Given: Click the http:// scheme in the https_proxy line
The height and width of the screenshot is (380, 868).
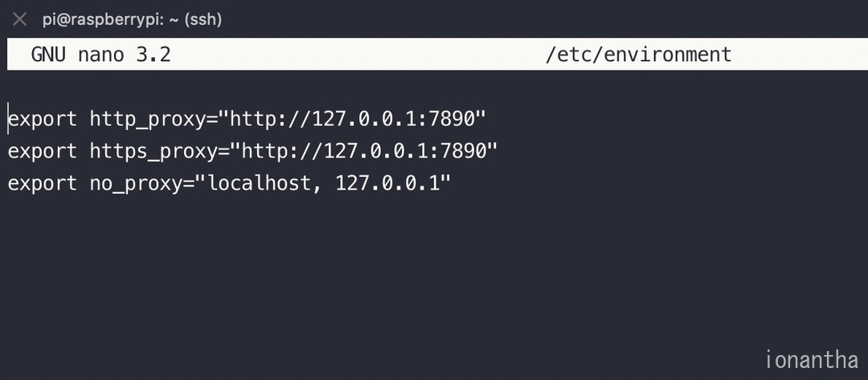Looking at the screenshot, I should pos(282,151).
